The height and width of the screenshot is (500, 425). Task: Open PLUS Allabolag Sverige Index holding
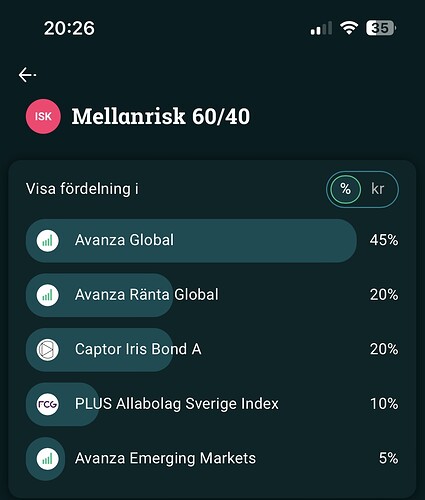pos(212,404)
